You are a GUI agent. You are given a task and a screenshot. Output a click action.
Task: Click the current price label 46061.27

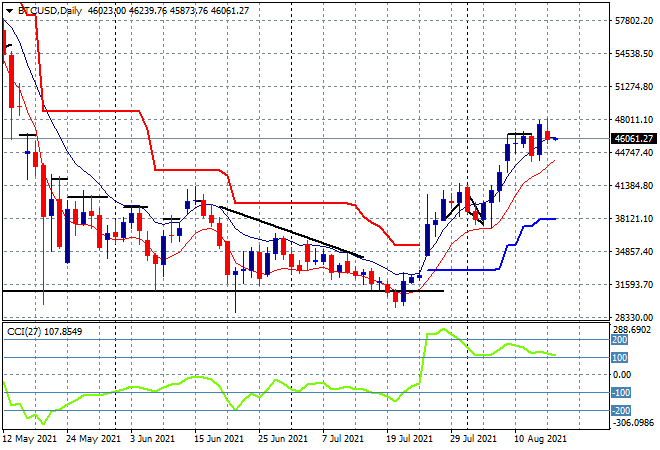click(x=634, y=138)
